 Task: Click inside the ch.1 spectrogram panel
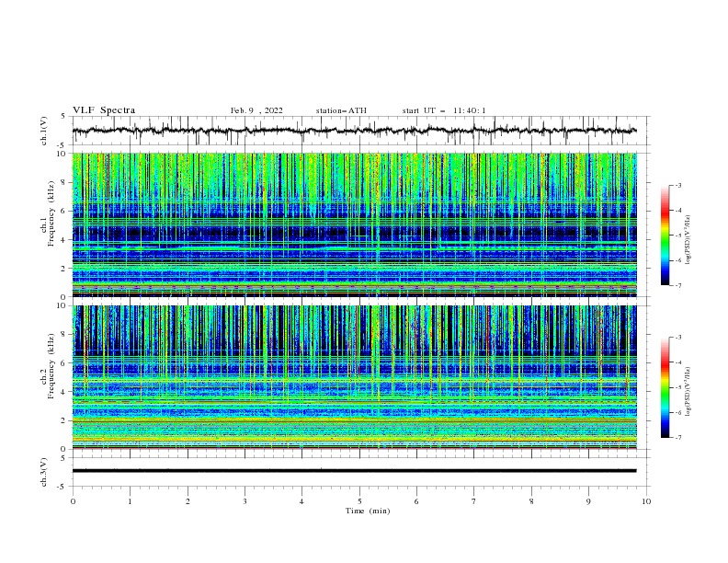pos(355,224)
